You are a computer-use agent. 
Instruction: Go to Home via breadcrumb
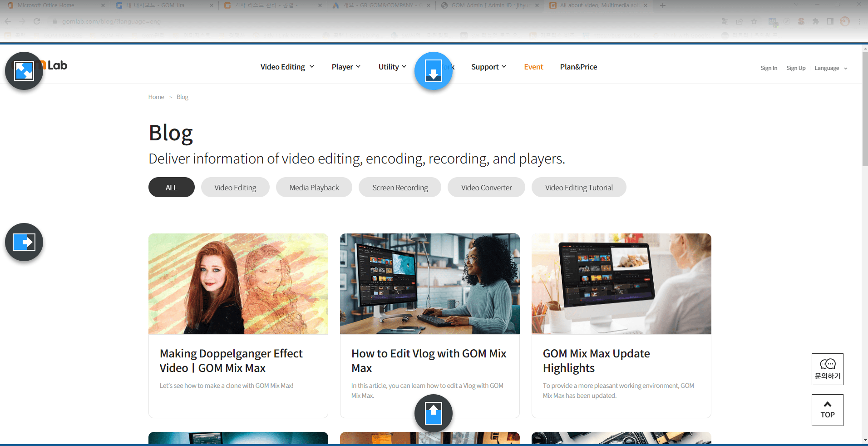156,97
